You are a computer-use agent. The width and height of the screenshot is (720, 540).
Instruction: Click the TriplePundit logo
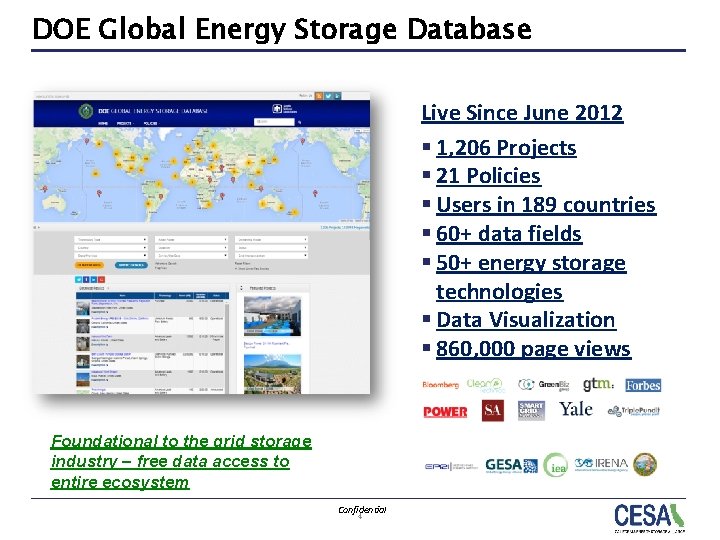634,411
